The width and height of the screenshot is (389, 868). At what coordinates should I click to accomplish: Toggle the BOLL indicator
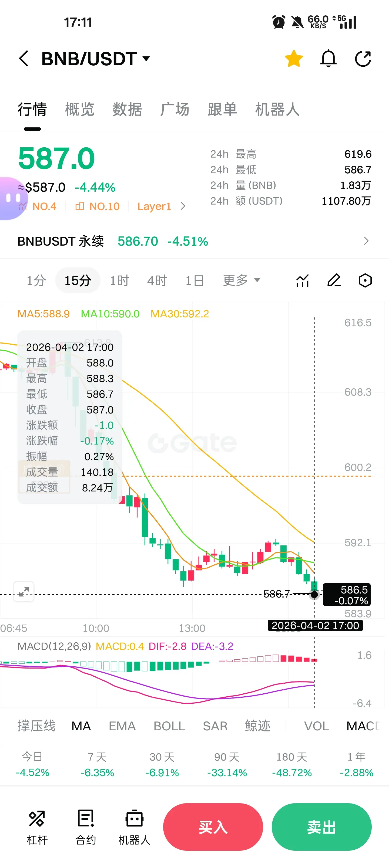point(169,726)
